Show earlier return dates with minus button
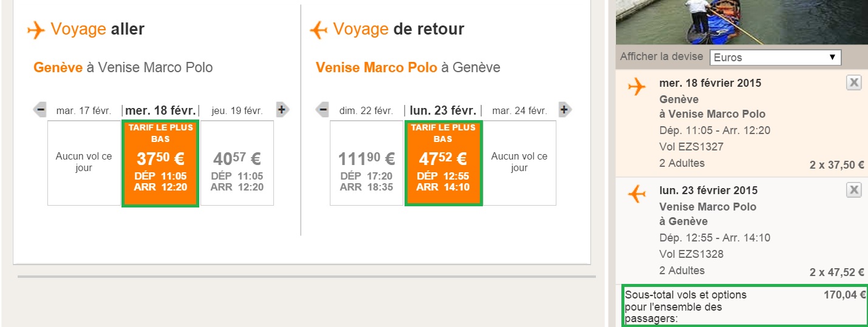The height and width of the screenshot is (327, 868). pyautogui.click(x=323, y=110)
